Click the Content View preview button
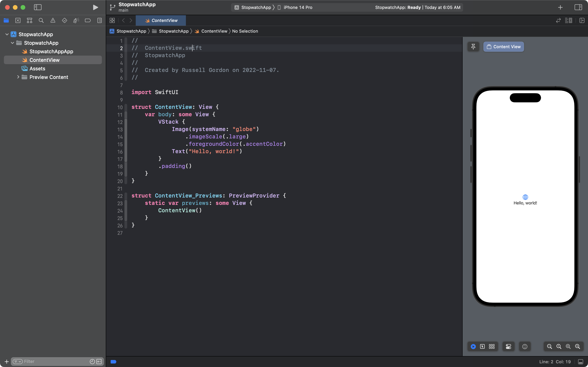Screen dimensions: 588x367 point(504,47)
